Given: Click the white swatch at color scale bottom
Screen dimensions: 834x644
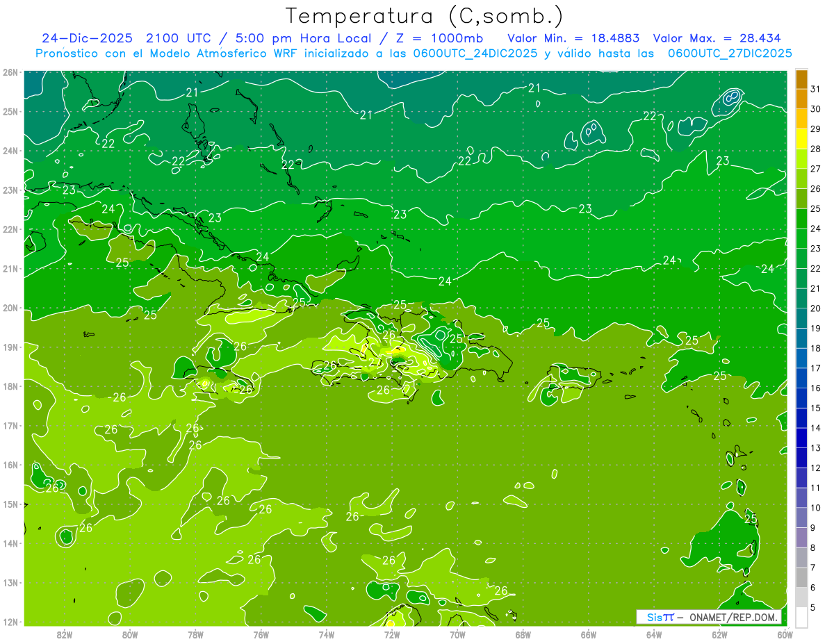Looking at the screenshot, I should coord(801,617).
